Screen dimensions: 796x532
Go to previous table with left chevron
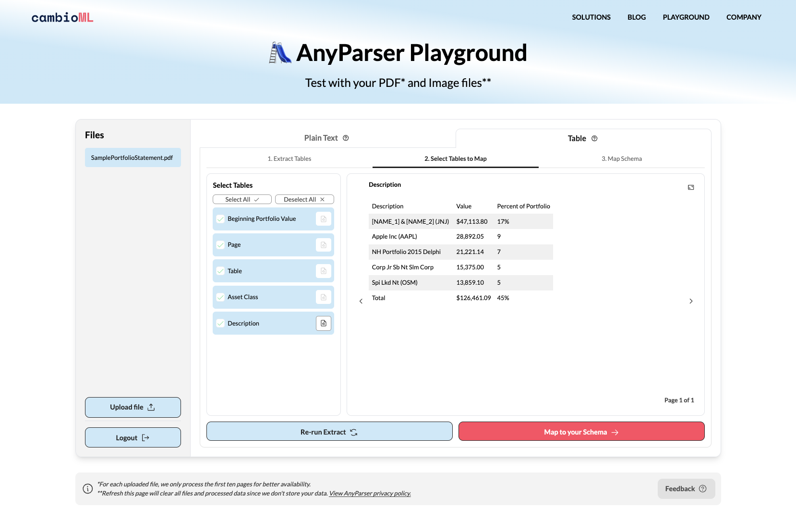click(x=361, y=301)
